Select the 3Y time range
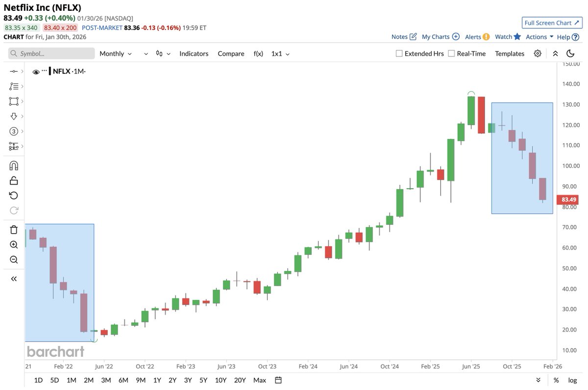The height and width of the screenshot is (390, 588). (188, 380)
